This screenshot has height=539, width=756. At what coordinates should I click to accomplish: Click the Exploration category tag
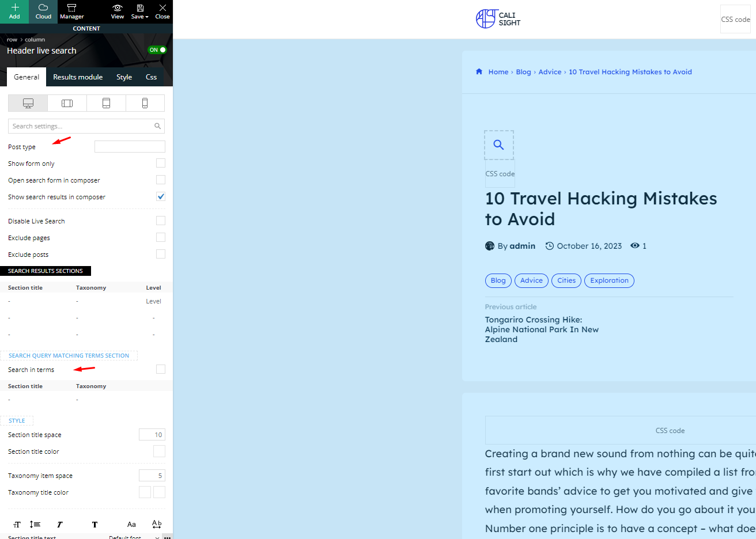[609, 280]
